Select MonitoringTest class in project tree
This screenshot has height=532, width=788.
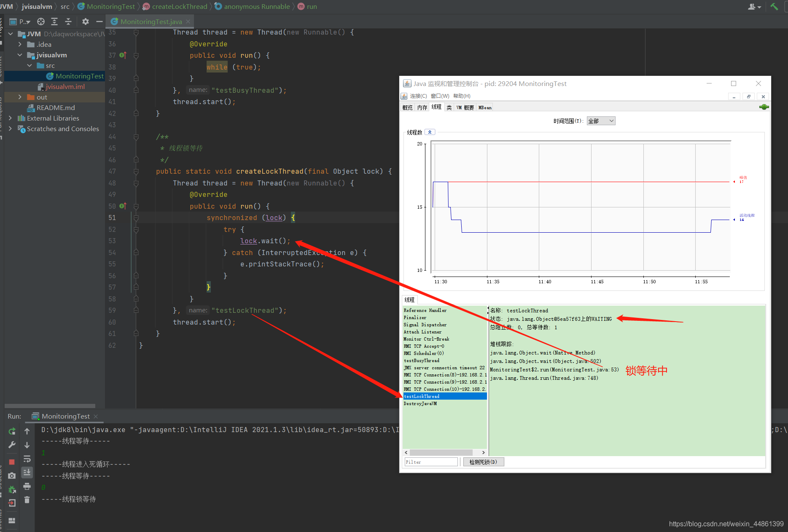(75, 76)
